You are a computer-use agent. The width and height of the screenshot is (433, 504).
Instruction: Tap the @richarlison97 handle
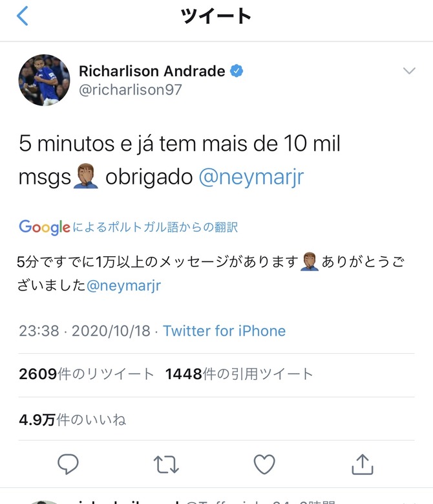131,90
